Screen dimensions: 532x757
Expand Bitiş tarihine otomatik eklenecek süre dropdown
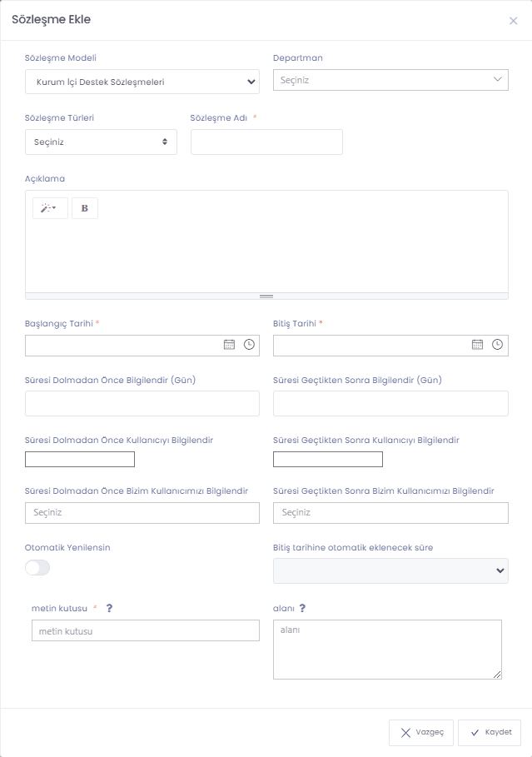(x=390, y=570)
